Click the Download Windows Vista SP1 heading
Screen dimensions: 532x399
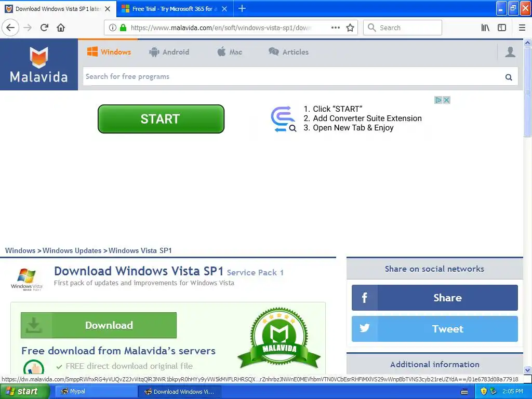(138, 271)
